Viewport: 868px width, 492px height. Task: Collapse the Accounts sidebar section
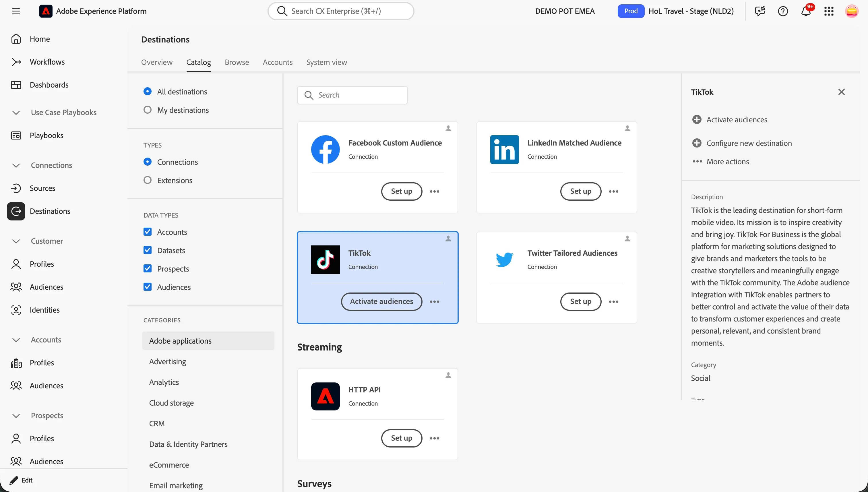point(16,340)
